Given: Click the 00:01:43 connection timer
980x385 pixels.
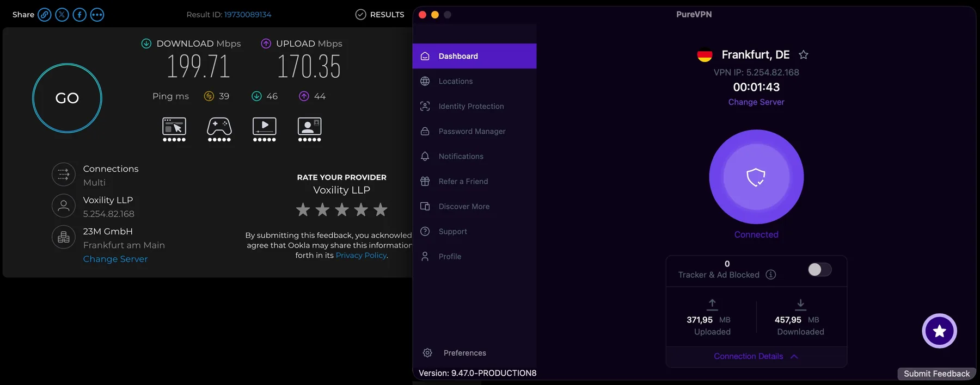Looking at the screenshot, I should 756,87.
